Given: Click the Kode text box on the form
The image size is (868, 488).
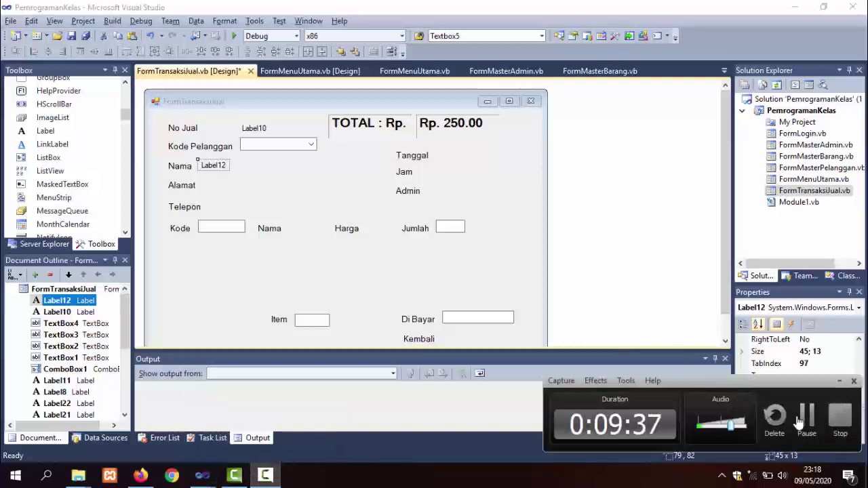Looking at the screenshot, I should [x=222, y=227].
